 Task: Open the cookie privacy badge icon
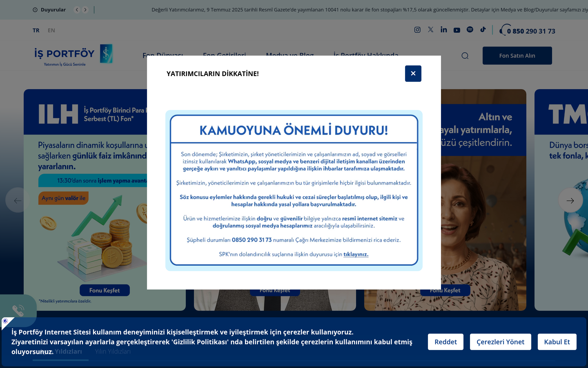tap(6, 322)
